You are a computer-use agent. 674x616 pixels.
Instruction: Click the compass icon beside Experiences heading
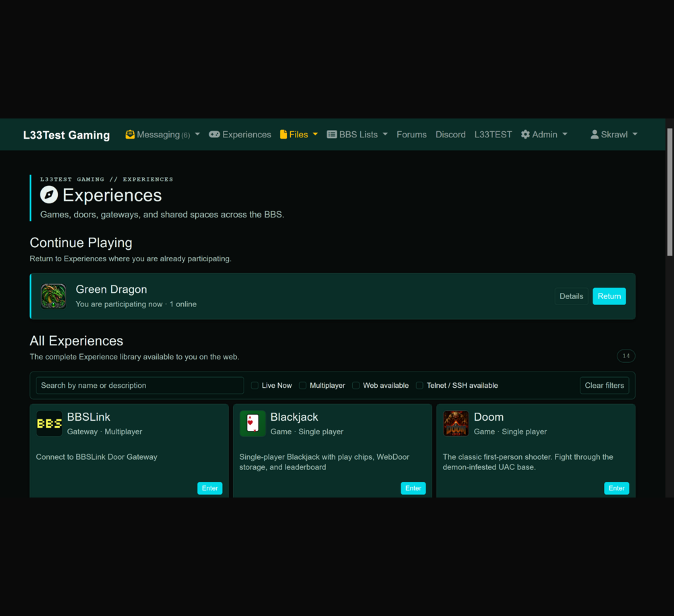49,195
